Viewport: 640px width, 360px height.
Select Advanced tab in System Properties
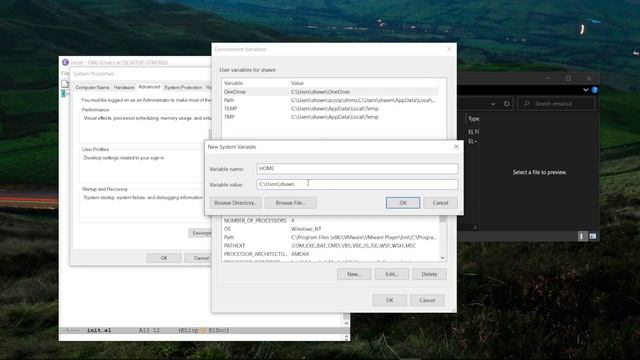149,87
